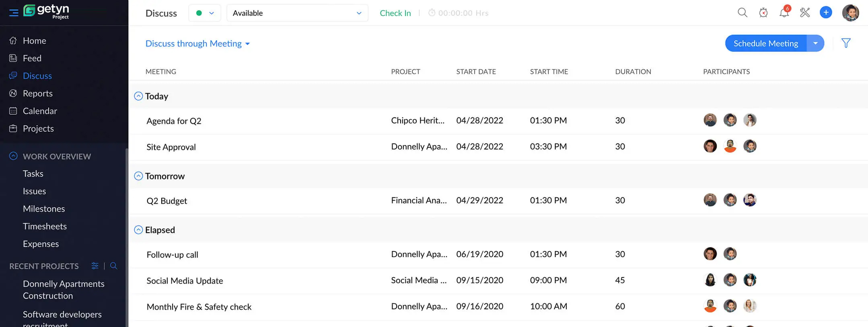
Task: Collapse the Tomorrow meeting group
Action: [x=138, y=176]
